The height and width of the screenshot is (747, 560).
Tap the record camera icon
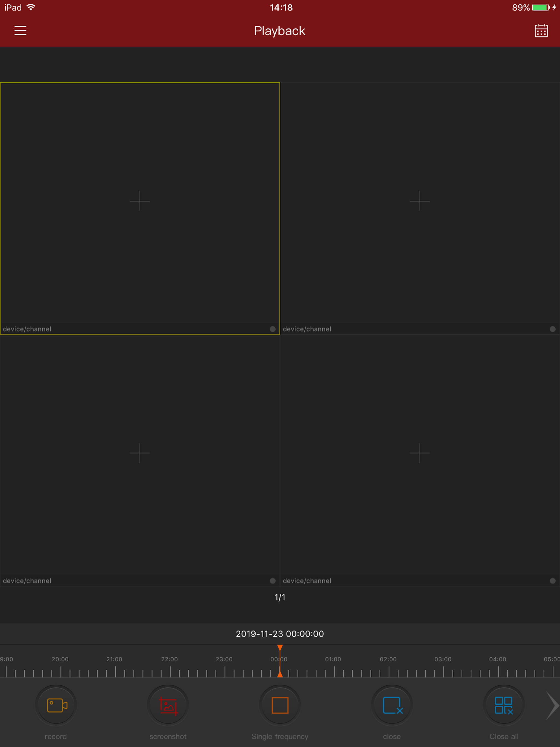tap(56, 705)
